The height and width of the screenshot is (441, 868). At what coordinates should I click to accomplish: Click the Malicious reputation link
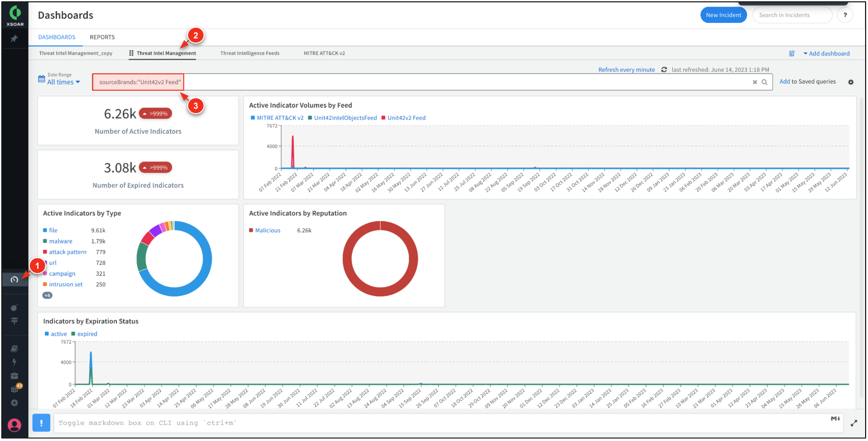coord(267,231)
